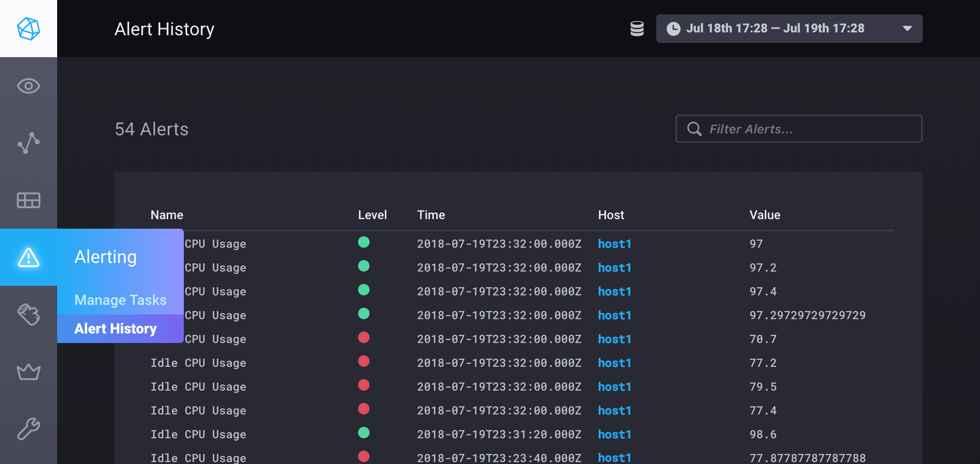Sort alerts by the Time column header

point(431,215)
